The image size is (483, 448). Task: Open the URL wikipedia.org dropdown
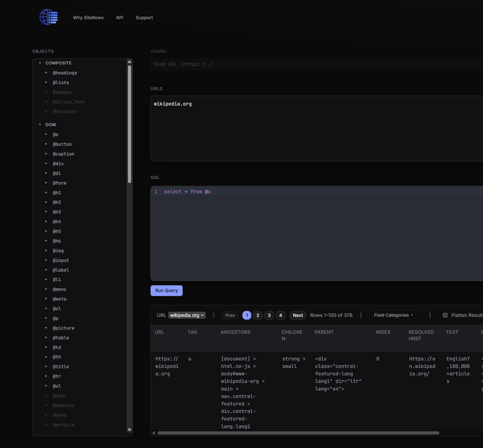tap(187, 315)
